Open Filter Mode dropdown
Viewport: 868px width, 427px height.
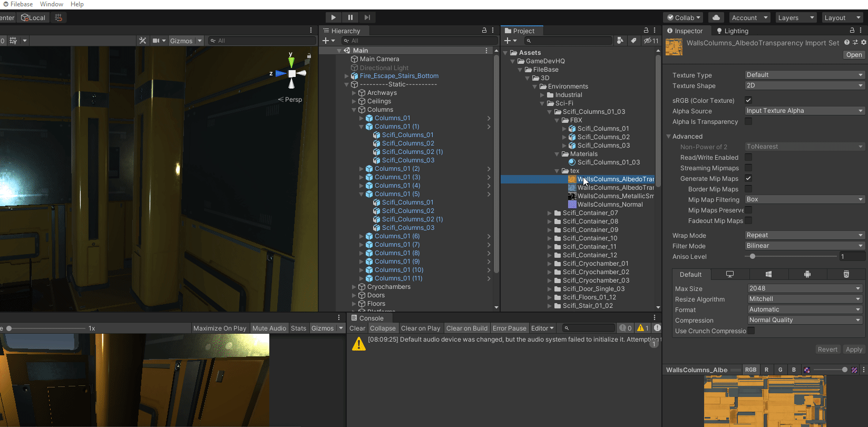click(805, 246)
